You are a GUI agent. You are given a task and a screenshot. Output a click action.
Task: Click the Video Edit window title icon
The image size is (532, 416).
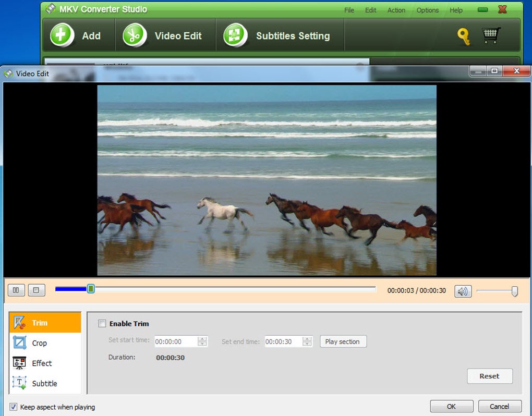click(x=8, y=73)
